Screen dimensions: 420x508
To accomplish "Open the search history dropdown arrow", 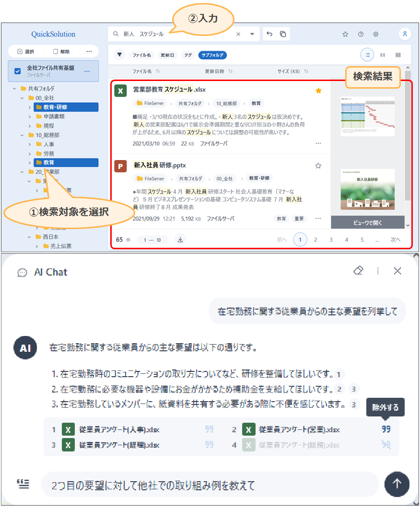I will [252, 34].
